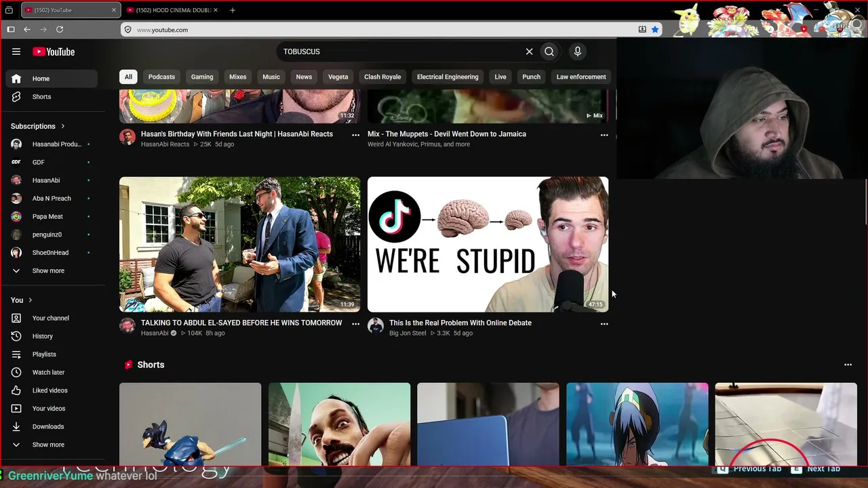The image size is (868, 488).
Task: Open Your videos in the sidebar
Action: coord(52,409)
